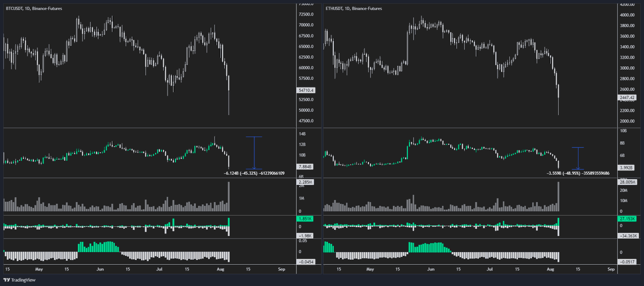Select the -6.124B (-45.32%) measurement label
This screenshot has width=644, height=286.
click(254, 174)
